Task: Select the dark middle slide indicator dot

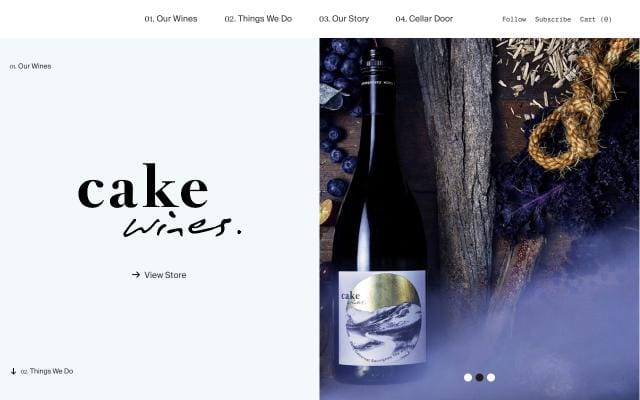Action: pos(480,378)
